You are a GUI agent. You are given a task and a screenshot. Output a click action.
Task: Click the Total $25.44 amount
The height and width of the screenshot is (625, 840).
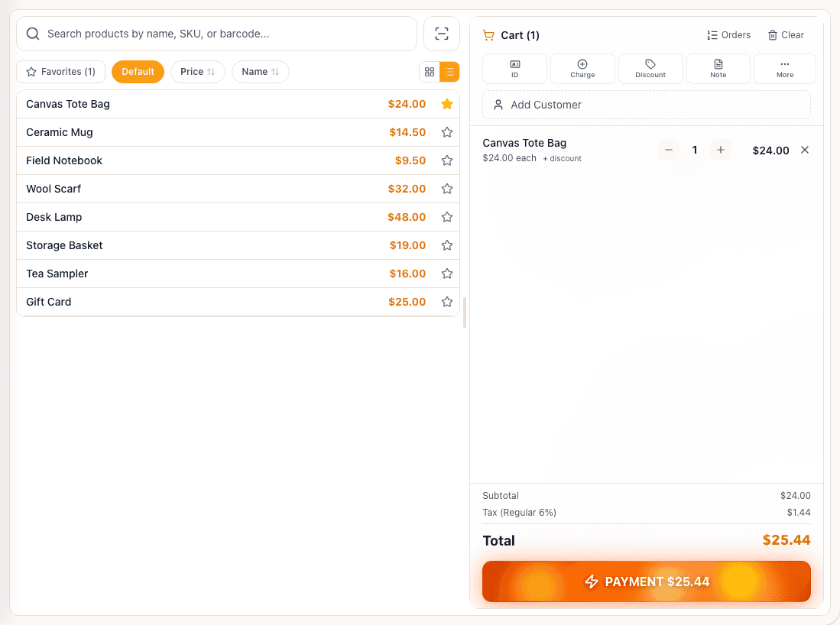[x=786, y=540]
